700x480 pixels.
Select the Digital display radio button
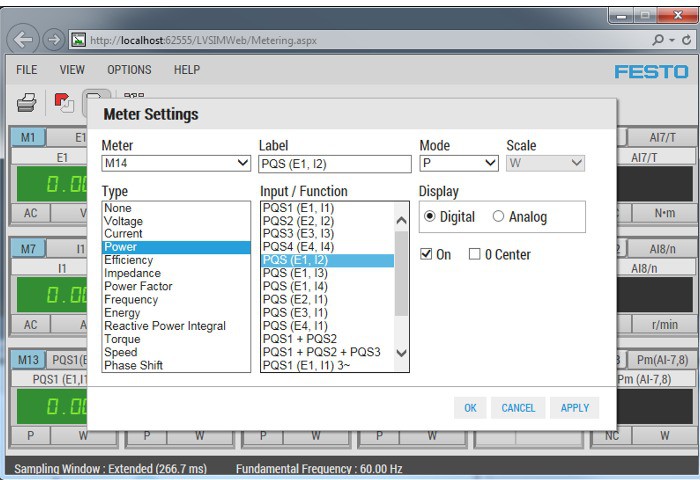pos(431,217)
